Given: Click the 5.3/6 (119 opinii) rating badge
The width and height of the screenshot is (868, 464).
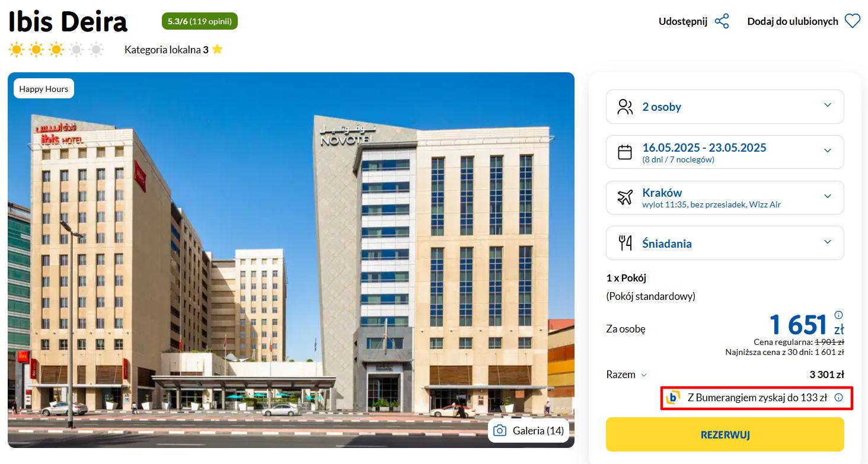Looking at the screenshot, I should (200, 21).
